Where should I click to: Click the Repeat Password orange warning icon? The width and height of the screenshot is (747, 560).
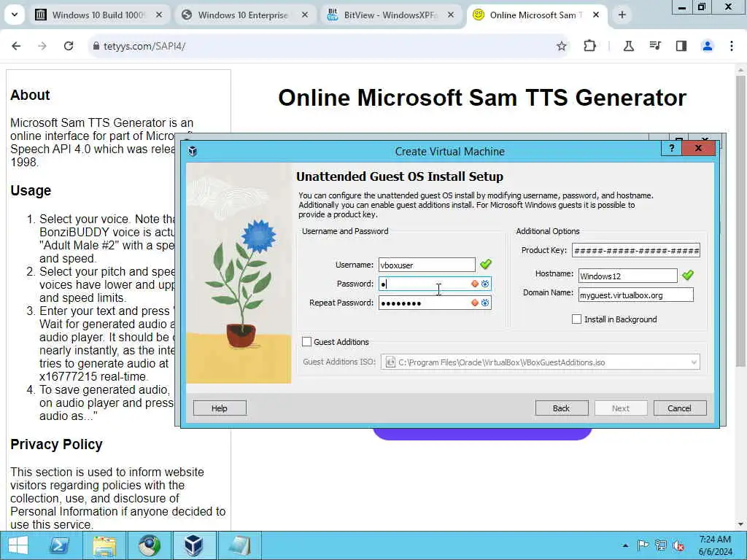pos(474,303)
